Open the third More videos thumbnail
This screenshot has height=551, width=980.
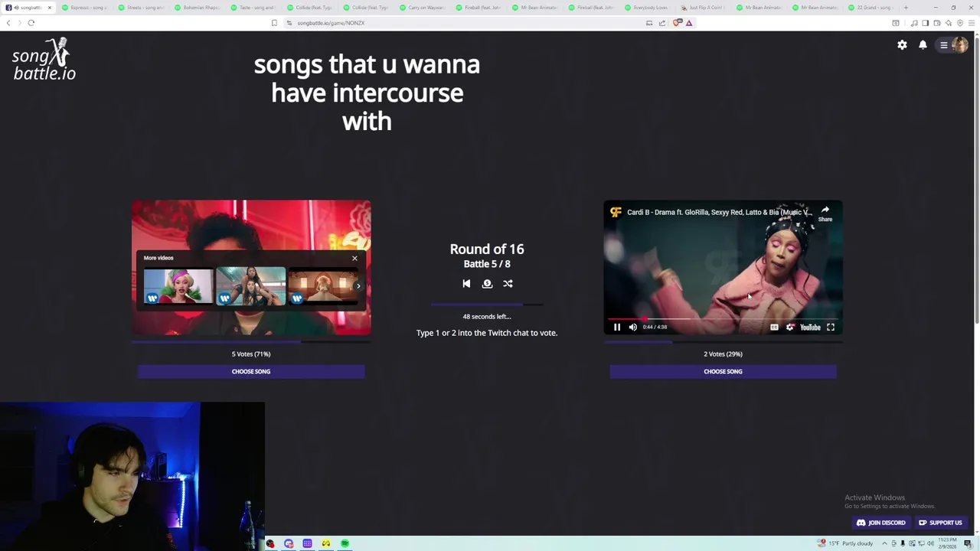(322, 286)
